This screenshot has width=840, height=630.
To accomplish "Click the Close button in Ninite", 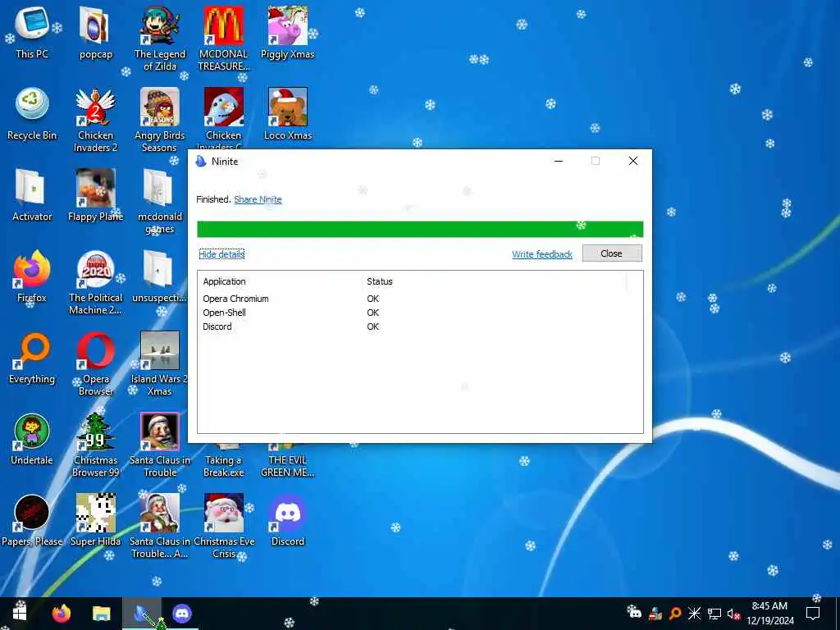I will (x=612, y=253).
